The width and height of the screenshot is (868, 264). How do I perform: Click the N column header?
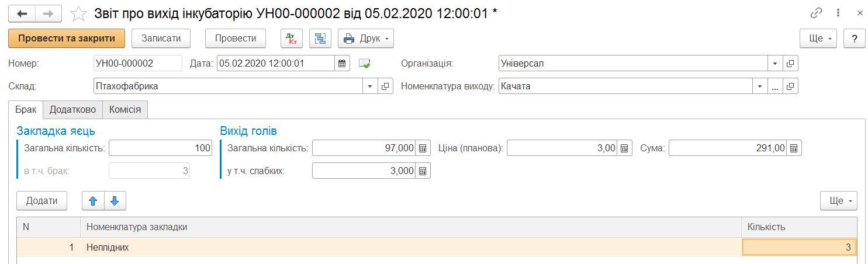[49, 227]
